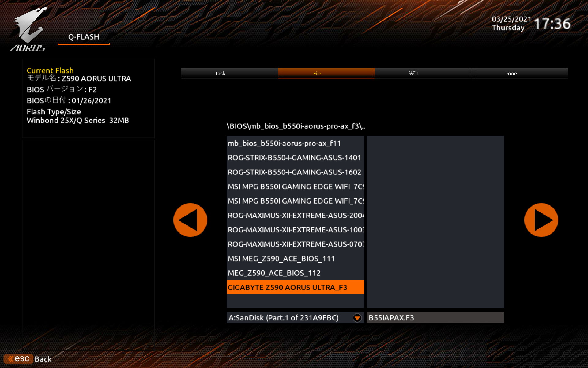Click the esc Back button
Viewport: 588px width, 368px height.
pyautogui.click(x=28, y=359)
